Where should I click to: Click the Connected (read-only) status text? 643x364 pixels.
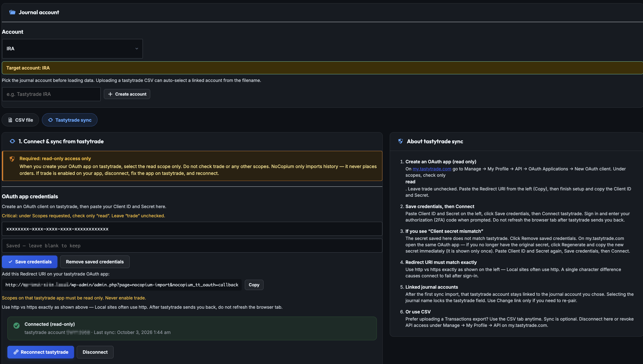coord(50,324)
